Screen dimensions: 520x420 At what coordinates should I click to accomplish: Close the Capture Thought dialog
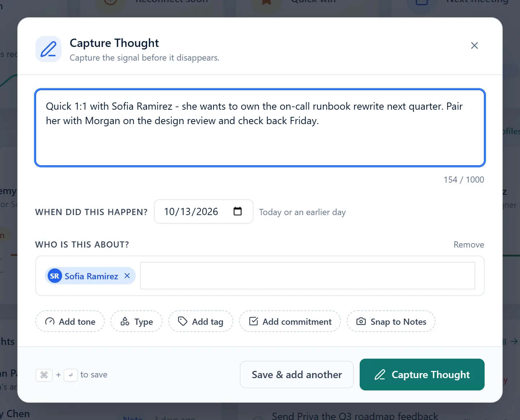(x=474, y=45)
